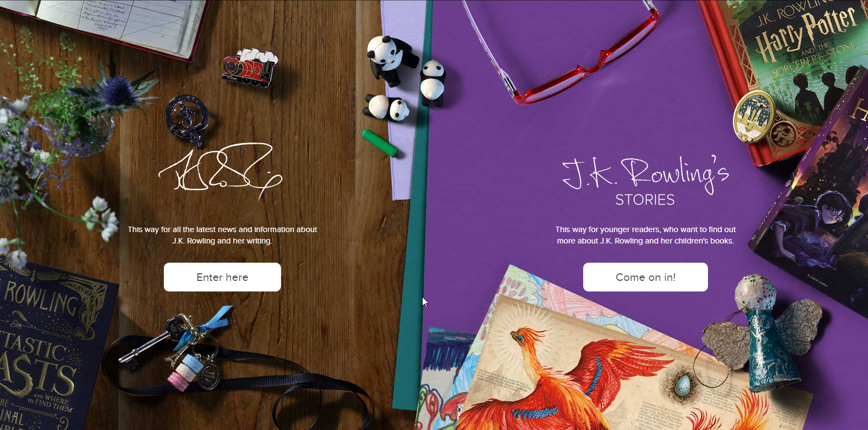Click the younger readers description text
Viewport: 868px width, 430px height.
pos(646,235)
